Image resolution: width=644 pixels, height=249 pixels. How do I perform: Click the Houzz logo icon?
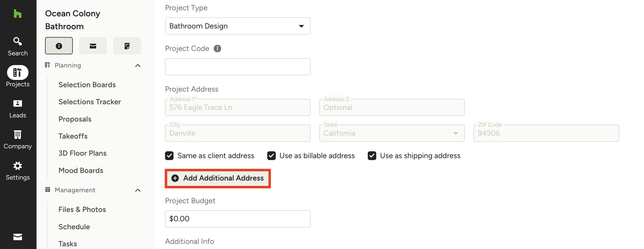[18, 14]
